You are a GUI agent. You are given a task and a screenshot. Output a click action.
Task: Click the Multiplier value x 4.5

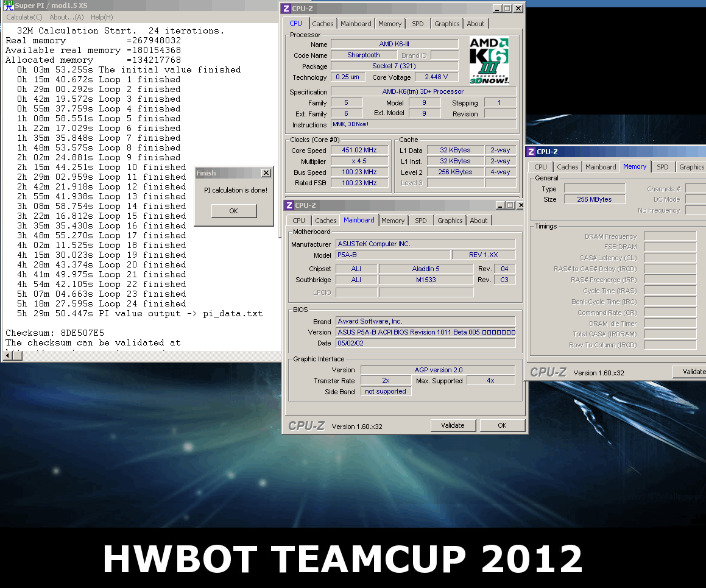tap(359, 161)
